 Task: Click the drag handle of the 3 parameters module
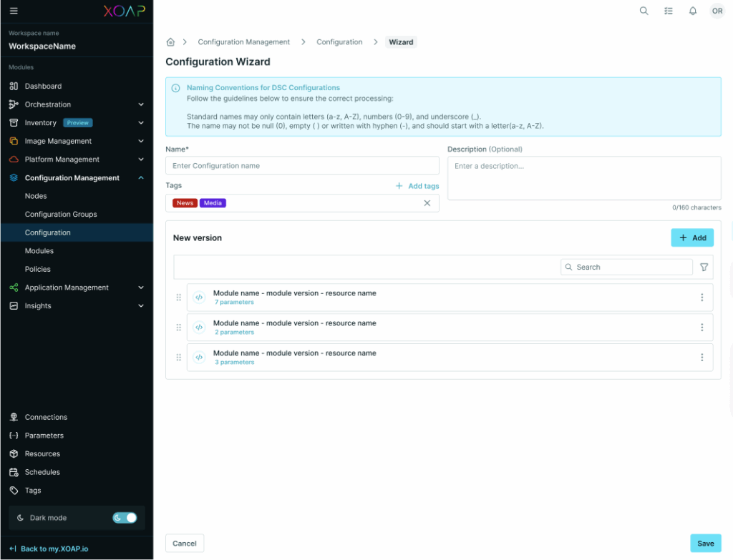click(178, 357)
